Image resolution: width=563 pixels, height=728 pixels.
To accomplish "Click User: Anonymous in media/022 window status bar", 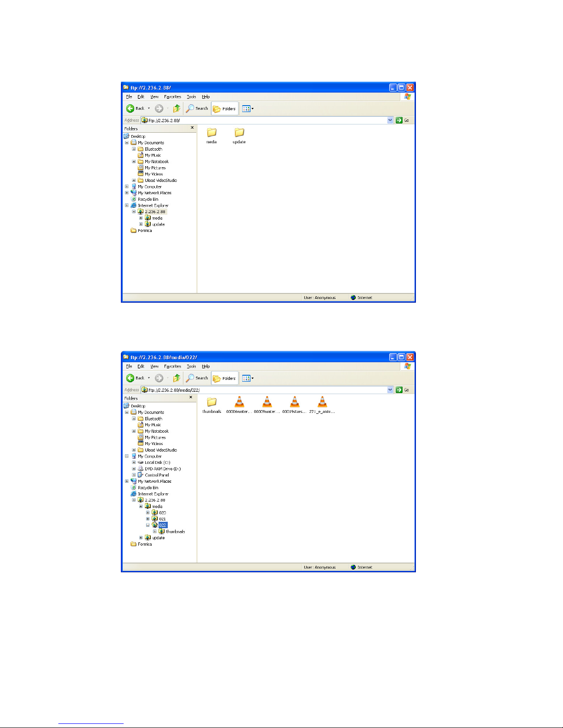I will pyautogui.click(x=320, y=567).
